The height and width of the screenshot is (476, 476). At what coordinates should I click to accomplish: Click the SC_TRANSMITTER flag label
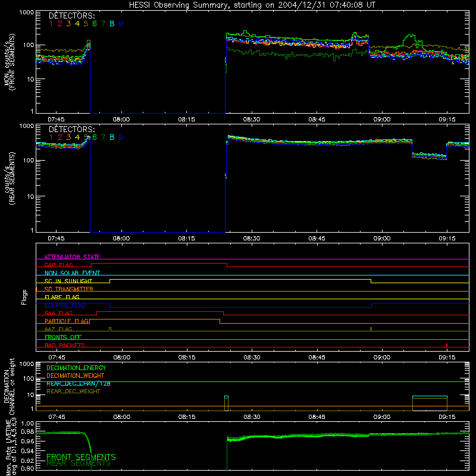point(69,289)
